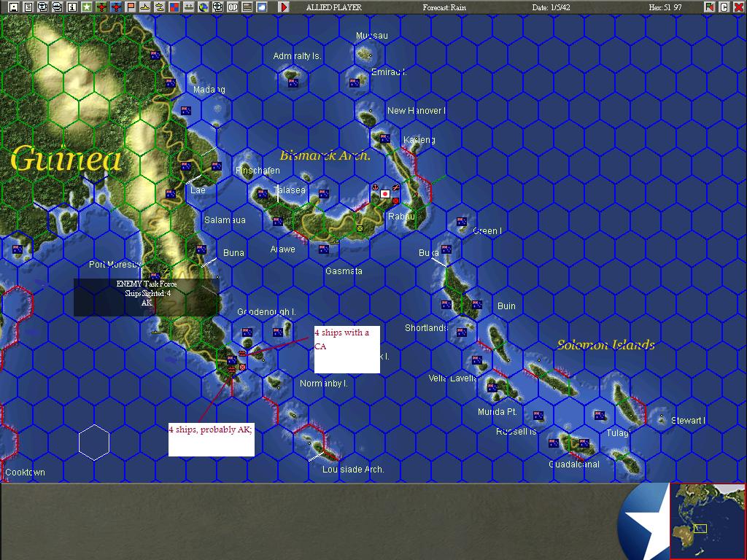The image size is (747, 560).
Task: Click the double yellow ships toolbar icon
Action: (x=159, y=7)
